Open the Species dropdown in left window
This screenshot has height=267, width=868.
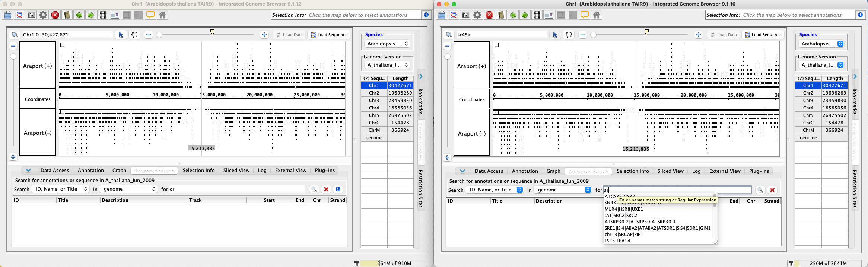point(387,44)
